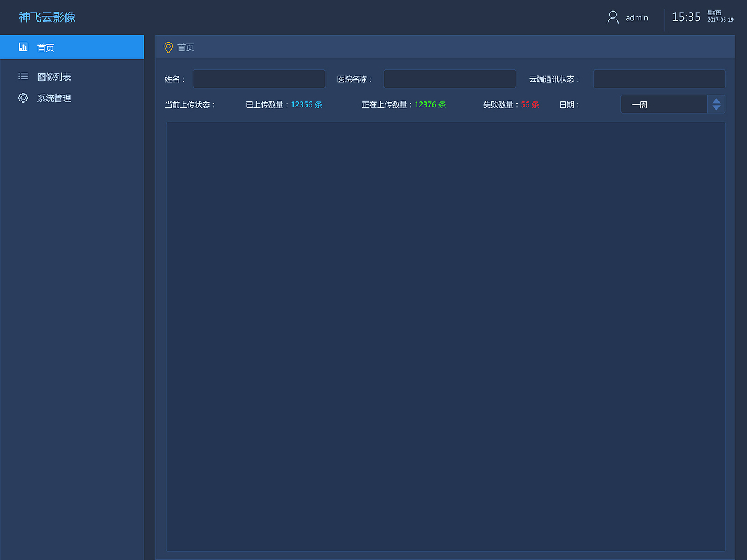Click the 图像列表 list icon
This screenshot has height=560, width=747.
23,76
